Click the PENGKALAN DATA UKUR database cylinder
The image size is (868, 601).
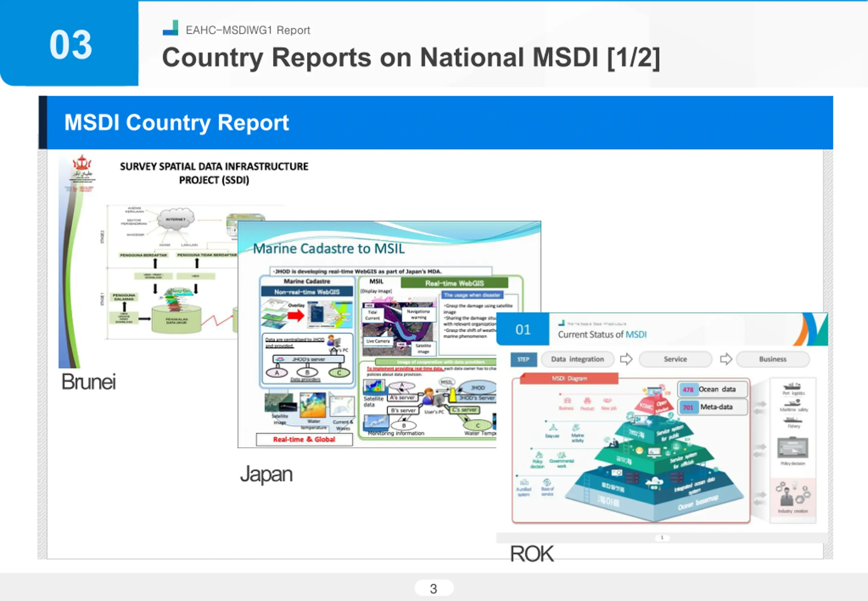pos(176,319)
